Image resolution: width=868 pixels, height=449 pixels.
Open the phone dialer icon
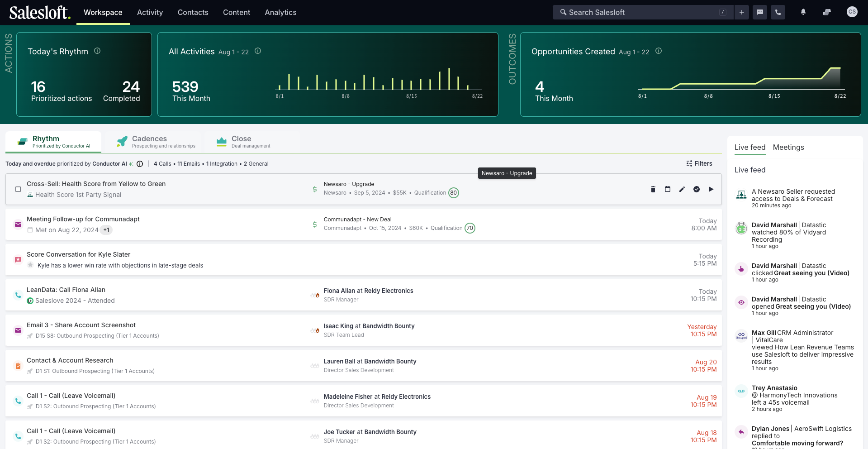coord(778,12)
